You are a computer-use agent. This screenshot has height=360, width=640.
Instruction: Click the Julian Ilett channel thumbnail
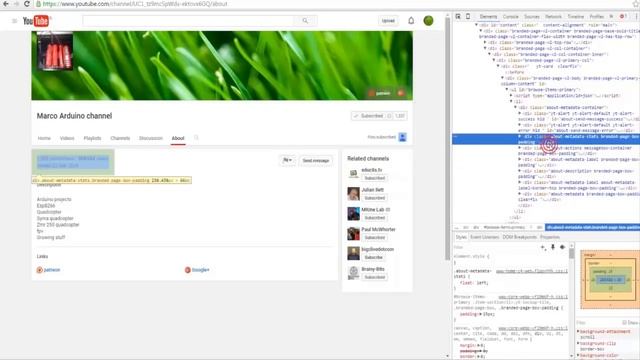point(353,193)
